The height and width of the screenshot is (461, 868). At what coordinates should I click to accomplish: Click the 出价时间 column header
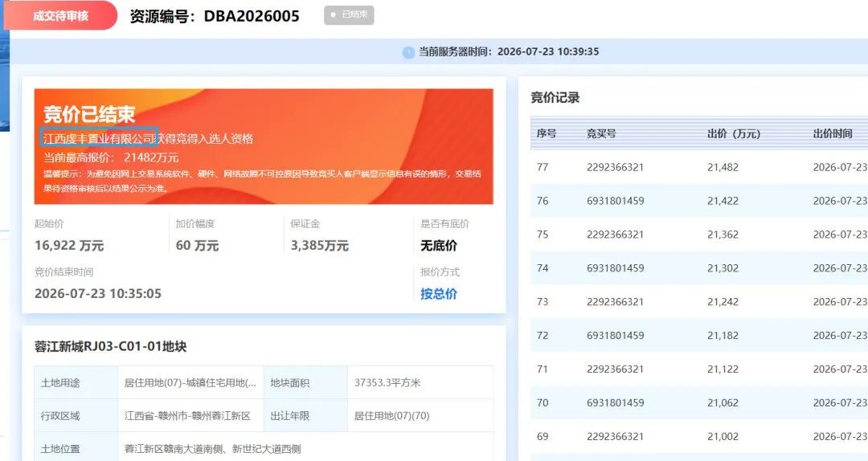[x=832, y=133]
